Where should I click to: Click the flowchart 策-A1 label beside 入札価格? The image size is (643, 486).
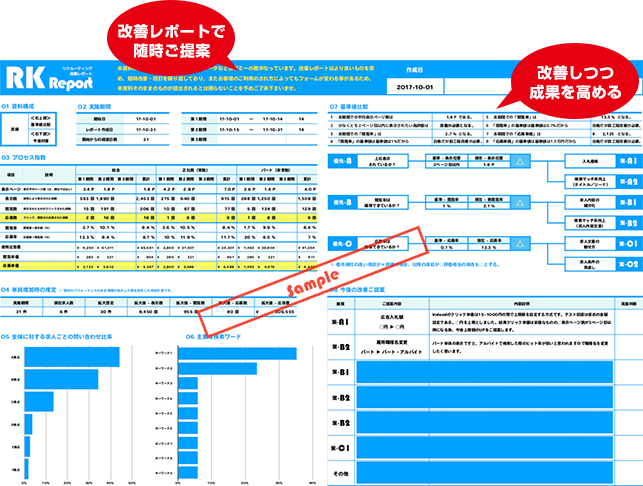click(x=628, y=161)
